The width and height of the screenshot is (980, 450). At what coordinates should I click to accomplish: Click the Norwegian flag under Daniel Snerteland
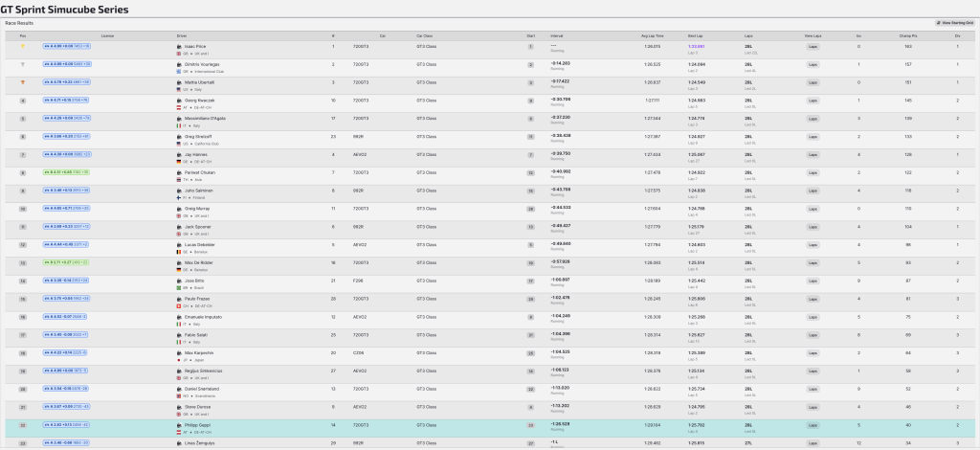(x=179, y=396)
